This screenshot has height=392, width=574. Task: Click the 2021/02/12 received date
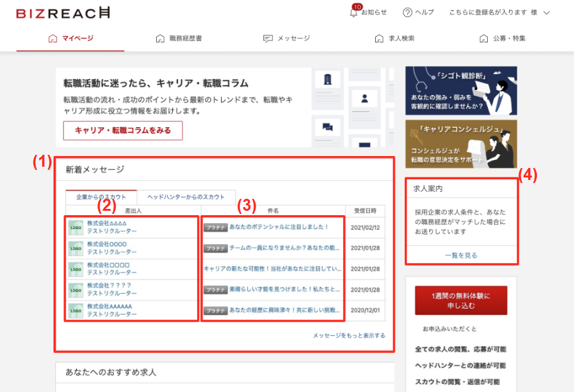tap(365, 227)
